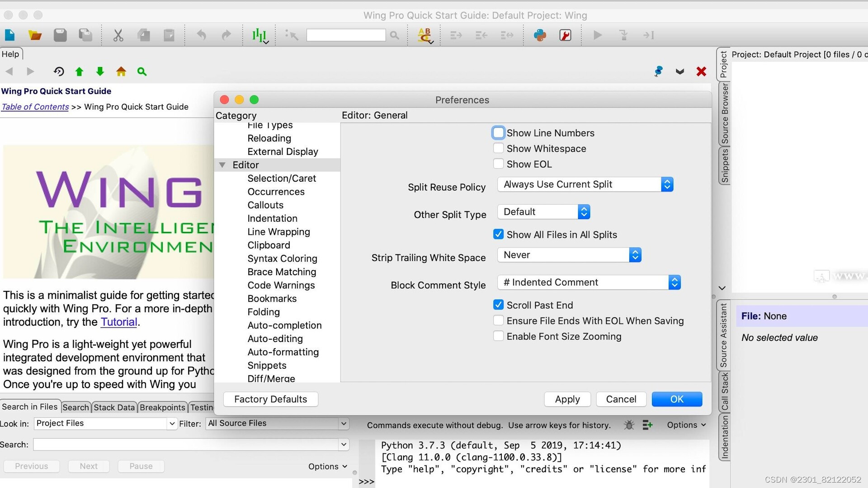Open Other Split Type dropdown

pyautogui.click(x=544, y=212)
